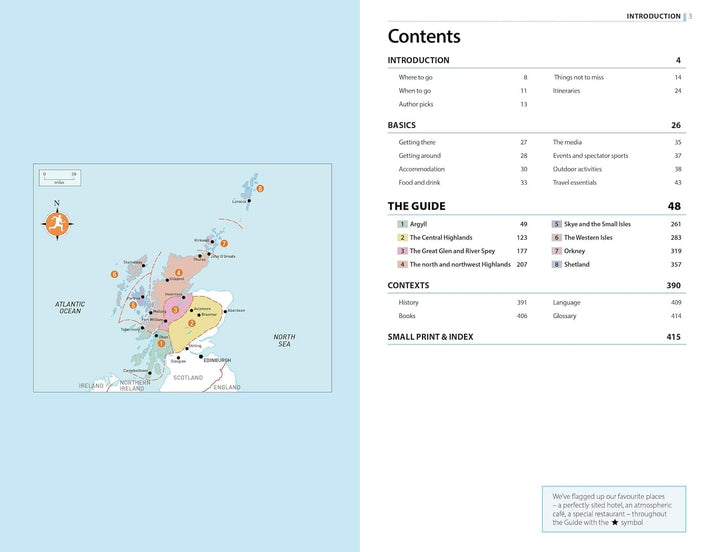Click the orange marker 3 on the map
Viewport: 720px width, 552px height.
pyautogui.click(x=175, y=310)
